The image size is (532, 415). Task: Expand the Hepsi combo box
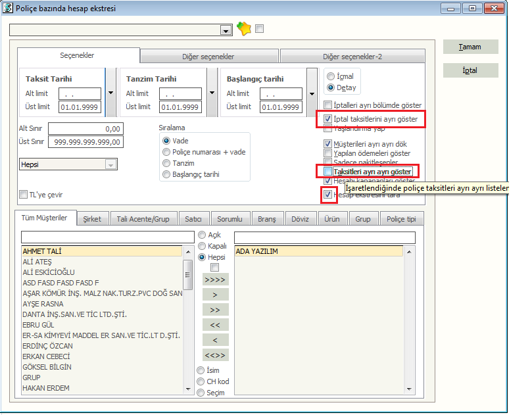pyautogui.click(x=110, y=164)
